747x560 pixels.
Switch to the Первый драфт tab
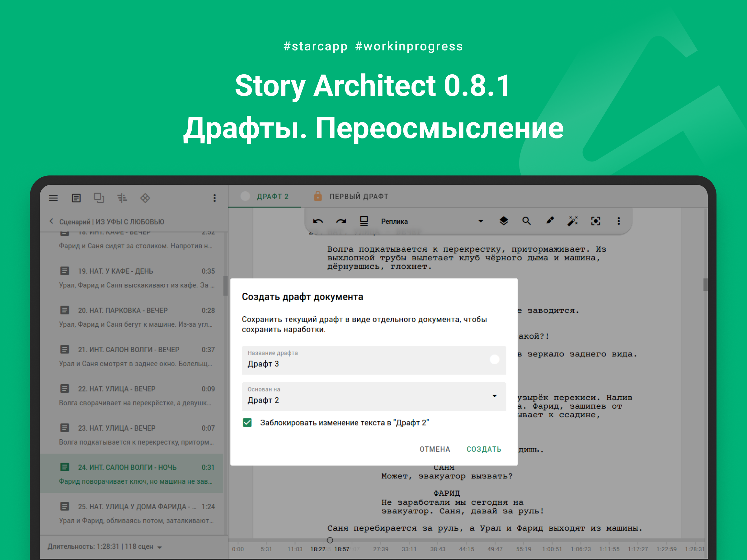point(358,196)
